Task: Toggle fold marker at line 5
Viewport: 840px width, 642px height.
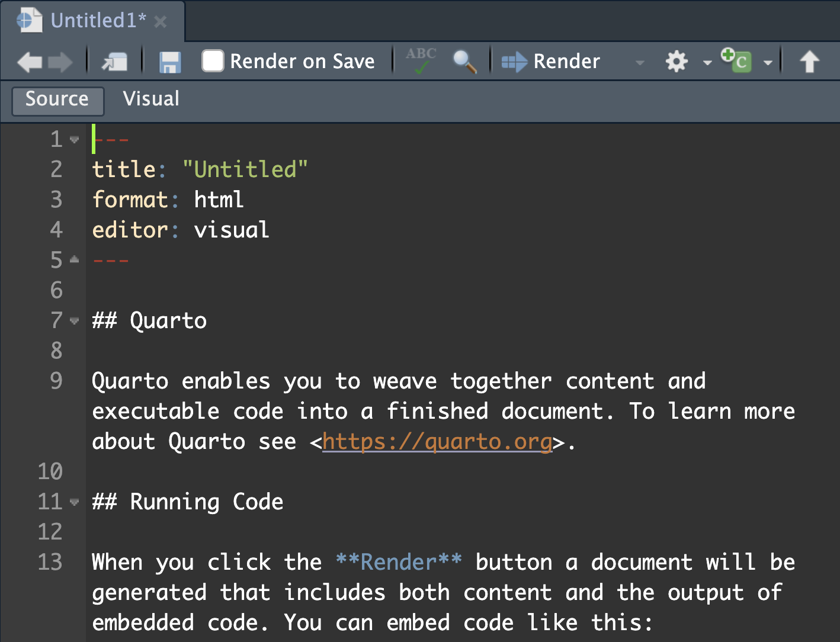Action: pyautogui.click(x=74, y=259)
